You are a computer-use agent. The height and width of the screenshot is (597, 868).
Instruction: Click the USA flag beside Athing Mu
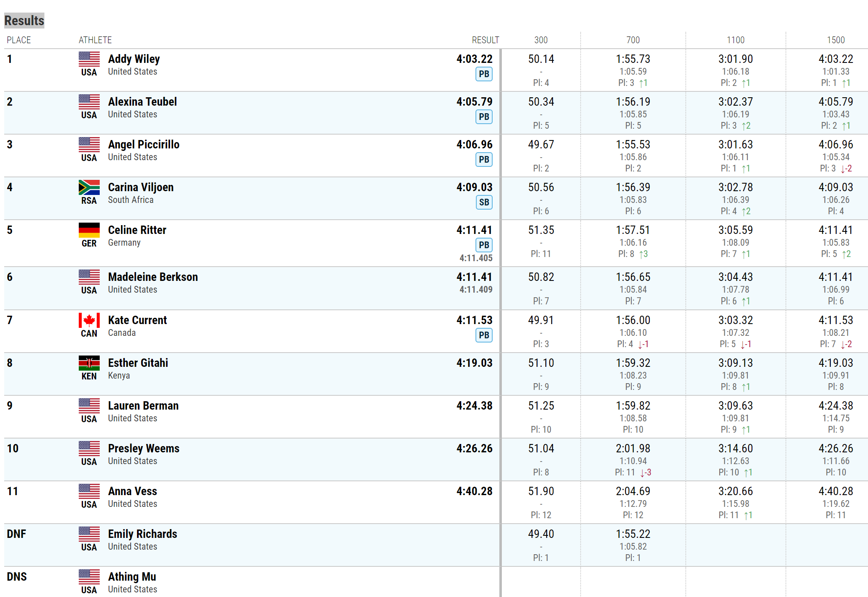(89, 577)
